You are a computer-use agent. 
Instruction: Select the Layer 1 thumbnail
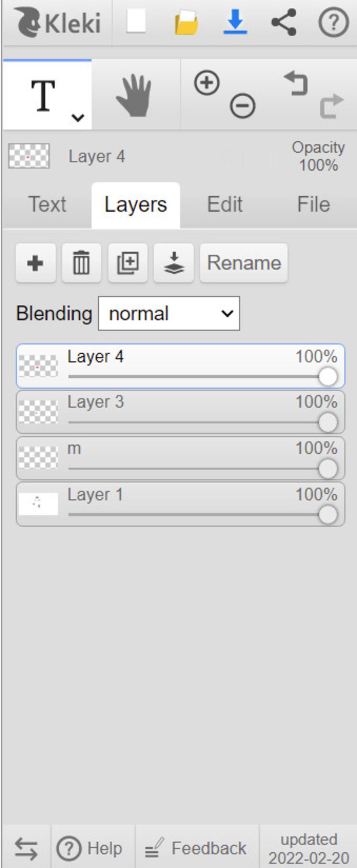click(38, 504)
